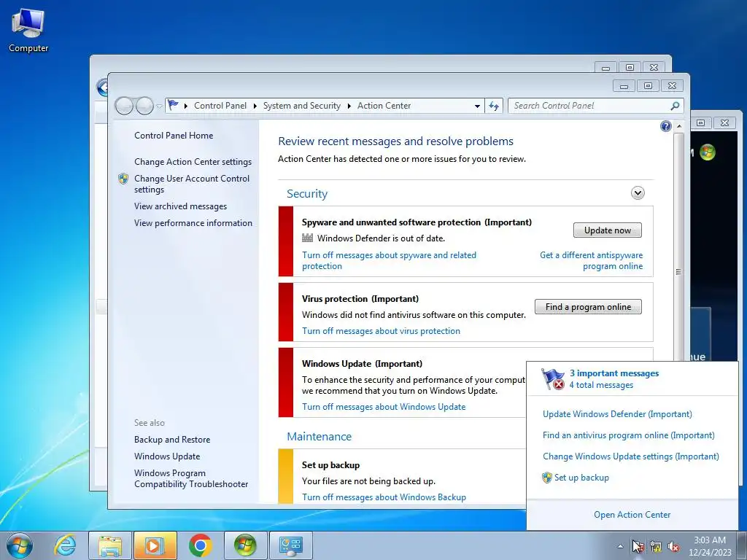Viewport: 747px width, 560px height.
Task: Open View performance information
Action: click(x=193, y=223)
